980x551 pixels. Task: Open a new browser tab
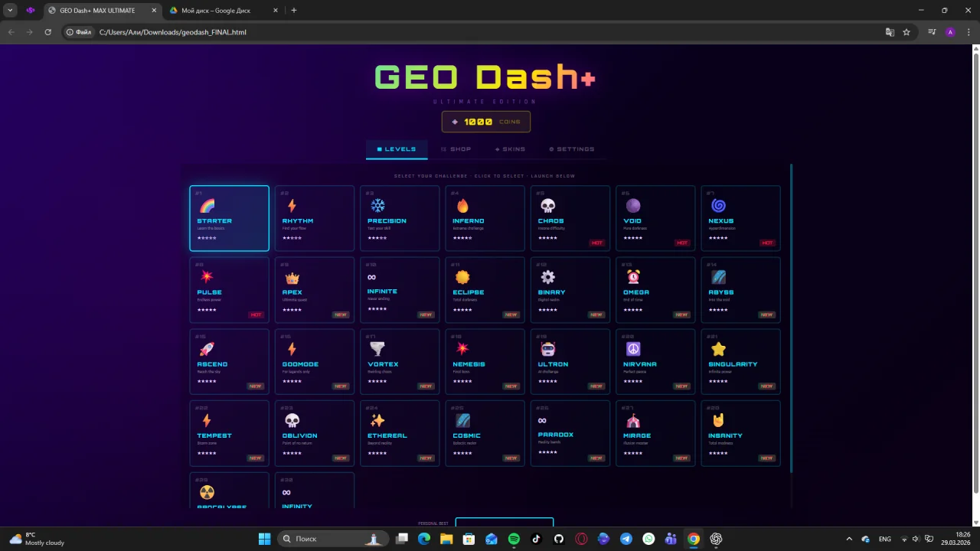tap(294, 11)
